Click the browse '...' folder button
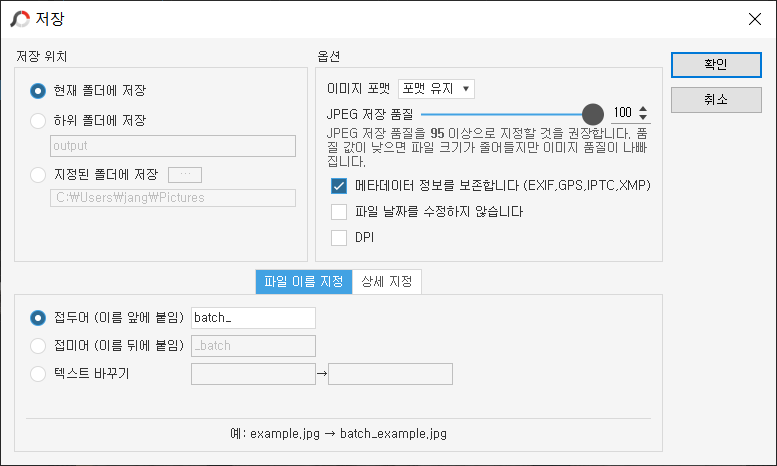This screenshot has height=466, width=777. click(185, 175)
